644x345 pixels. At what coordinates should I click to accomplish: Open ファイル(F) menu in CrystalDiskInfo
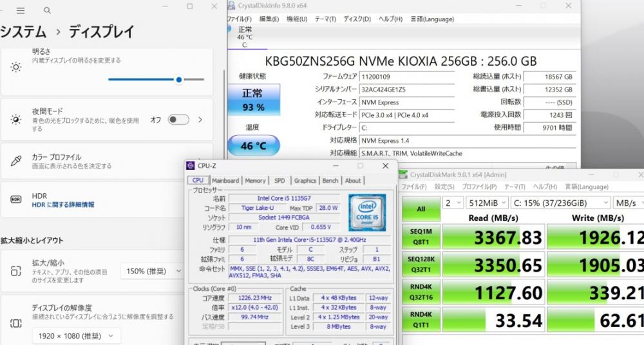pos(240,19)
